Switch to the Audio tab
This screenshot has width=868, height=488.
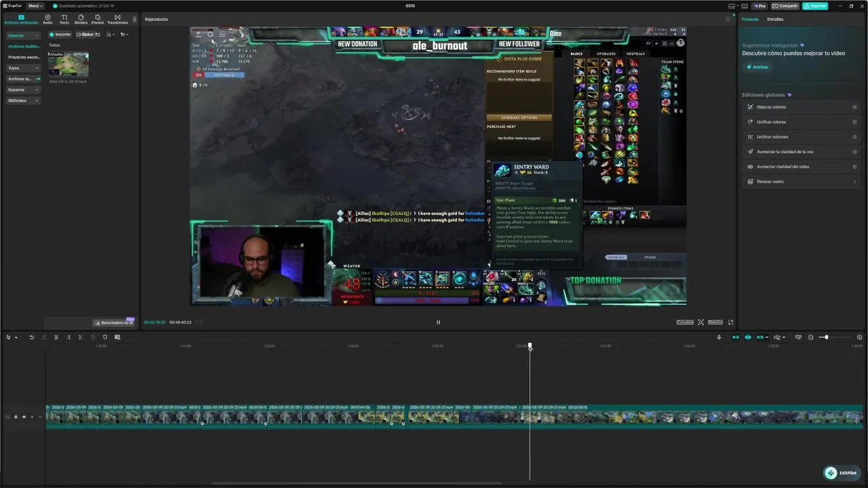click(47, 19)
